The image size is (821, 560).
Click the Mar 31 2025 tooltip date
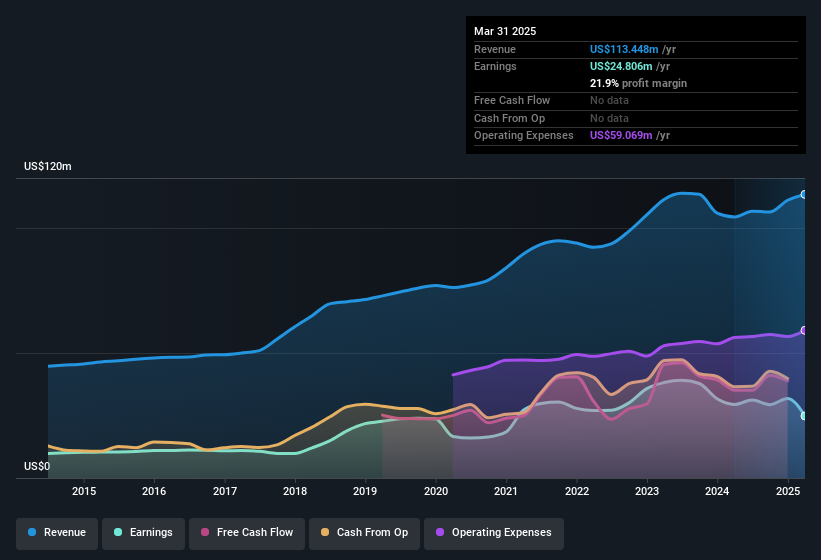505,31
